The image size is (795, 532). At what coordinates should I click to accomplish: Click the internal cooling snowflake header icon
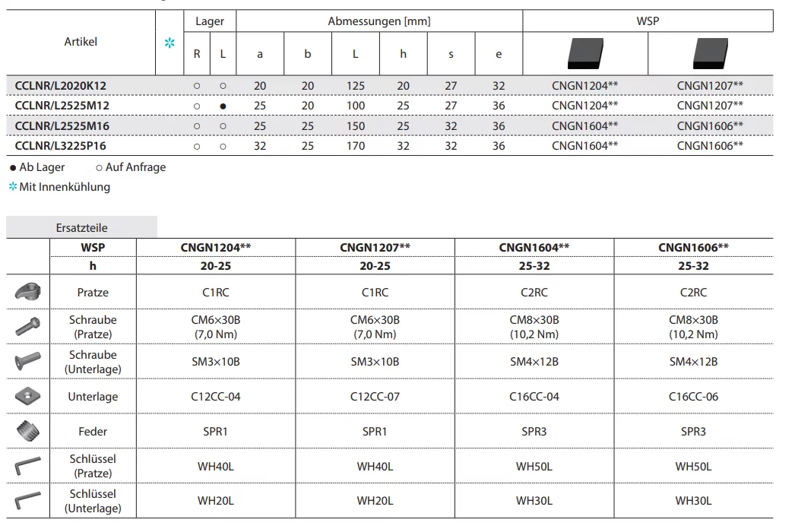coord(170,43)
